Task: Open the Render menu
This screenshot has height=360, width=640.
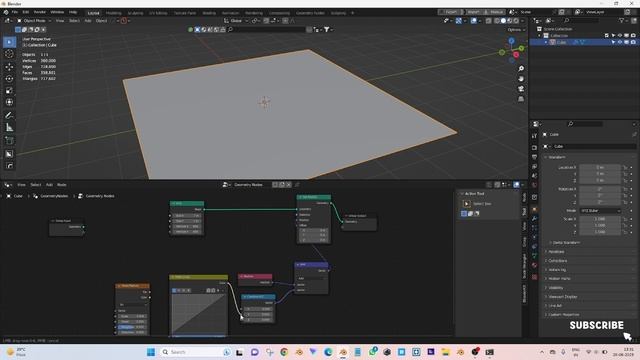Action: pyautogui.click(x=40, y=12)
